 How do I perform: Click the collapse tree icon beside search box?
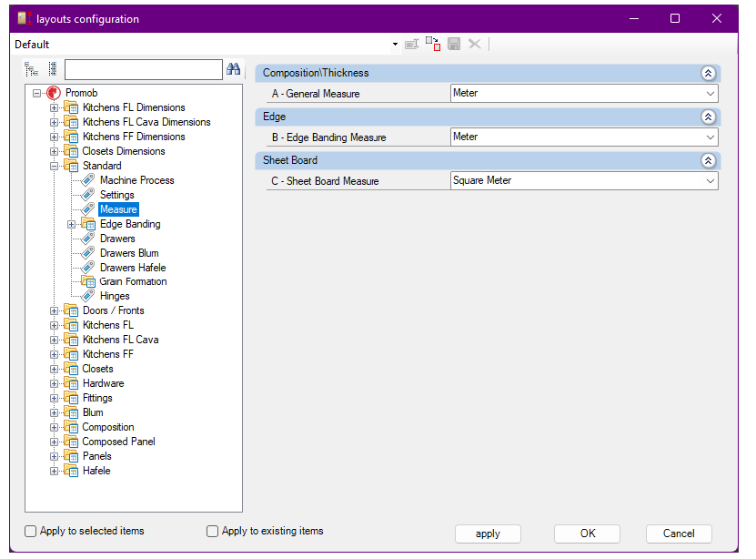coord(52,69)
